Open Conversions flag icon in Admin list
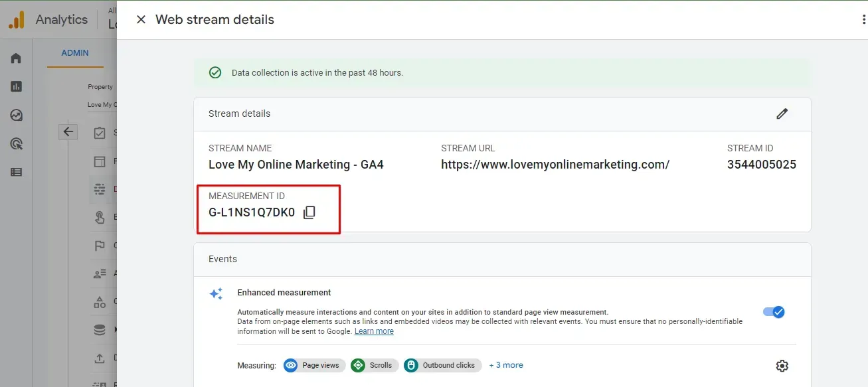Screen dimensions: 868x387 100,246
